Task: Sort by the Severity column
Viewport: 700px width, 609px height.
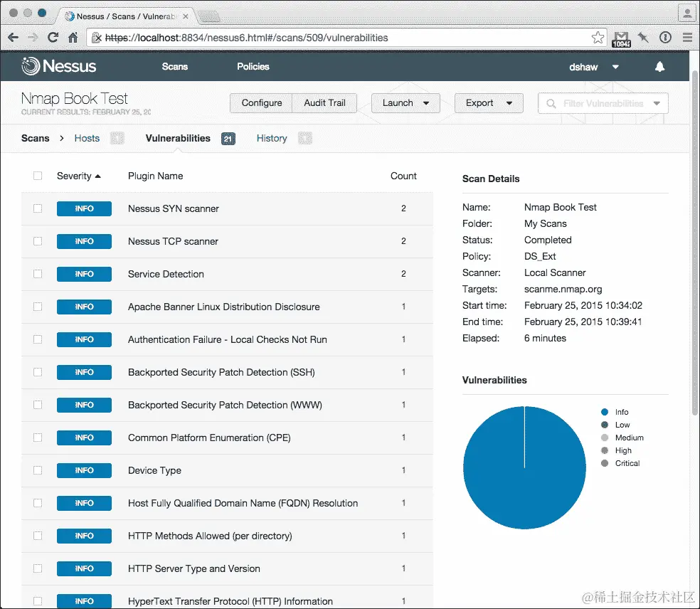Action: point(78,176)
